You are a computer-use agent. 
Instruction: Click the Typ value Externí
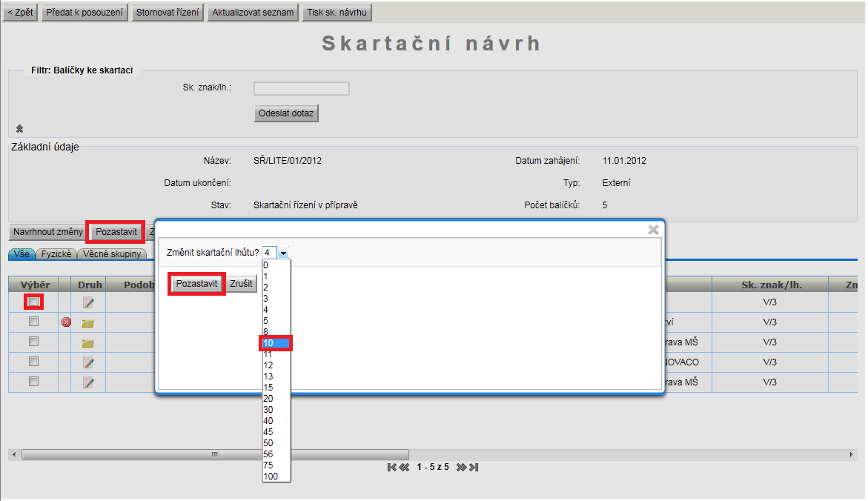[616, 182]
